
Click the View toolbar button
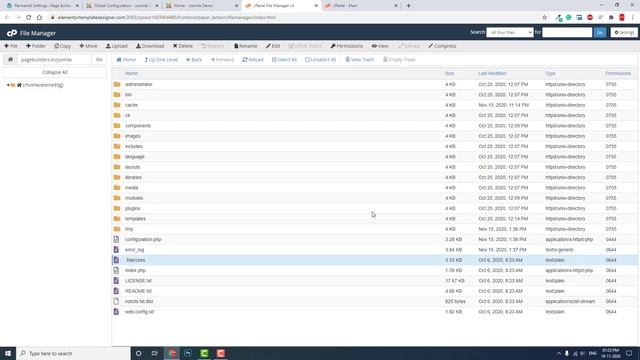(380, 46)
